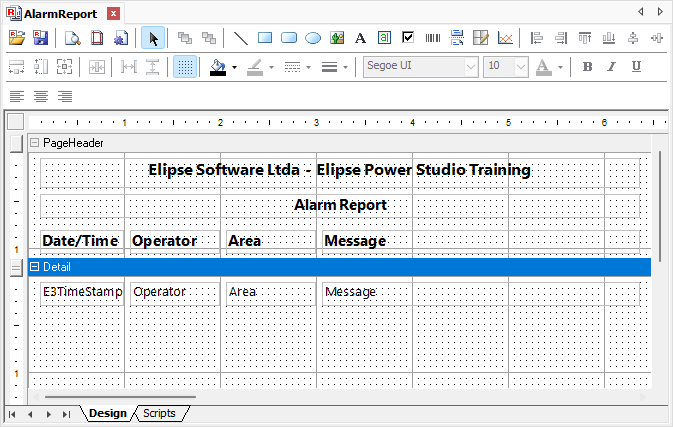This screenshot has height=427, width=673.
Task: Insert a CheckBox control from toolbar
Action: pyautogui.click(x=408, y=38)
